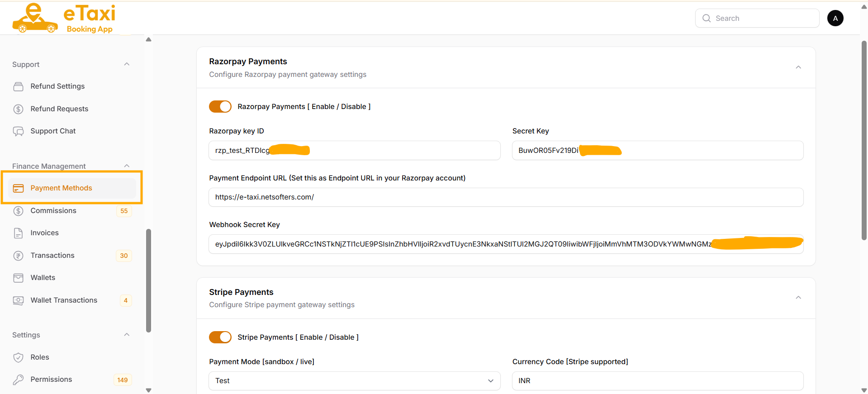Click the 'Stripe Payments' heading
868x394 pixels.
click(241, 292)
